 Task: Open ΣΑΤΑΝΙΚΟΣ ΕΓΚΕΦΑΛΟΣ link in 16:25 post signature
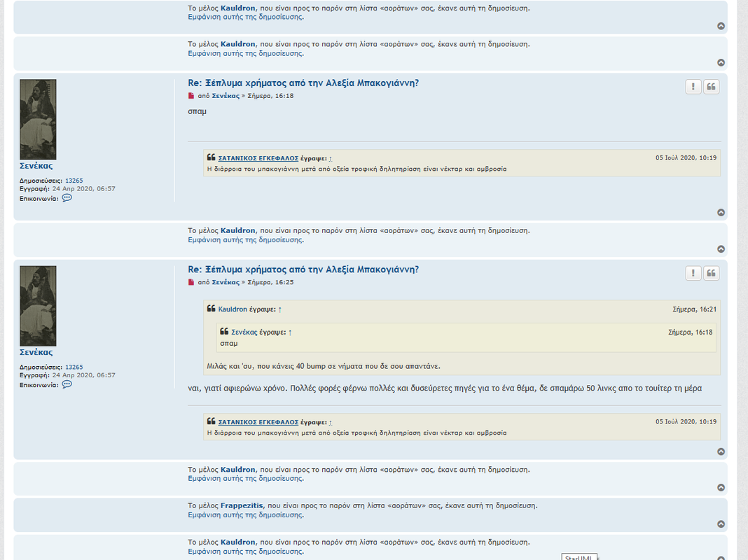[x=258, y=422]
